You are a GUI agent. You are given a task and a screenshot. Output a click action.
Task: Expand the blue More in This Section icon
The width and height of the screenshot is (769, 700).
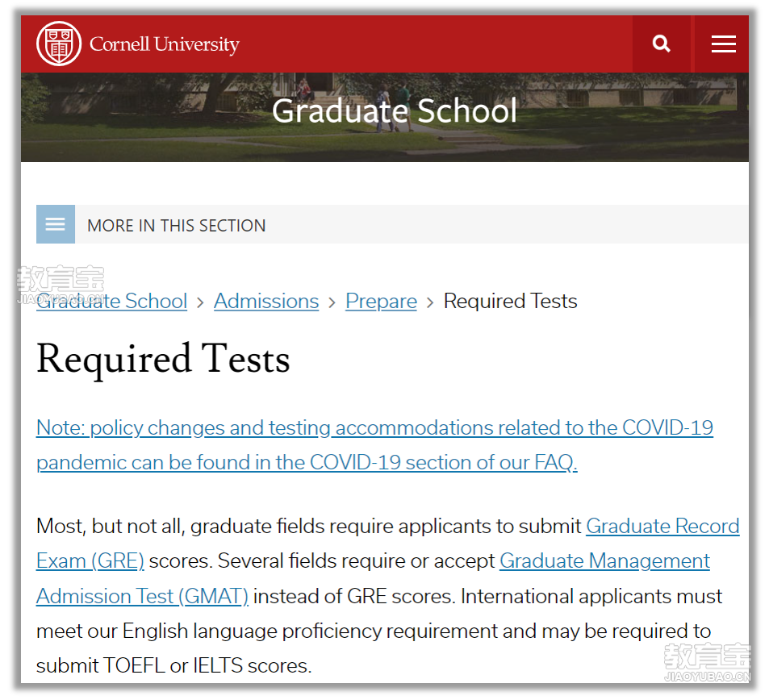[x=56, y=224]
